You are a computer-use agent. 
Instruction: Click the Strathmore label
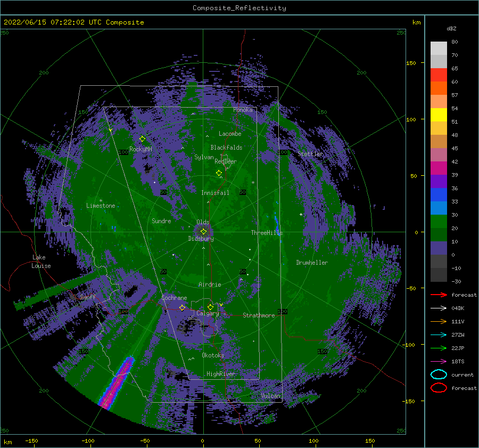[259, 315]
